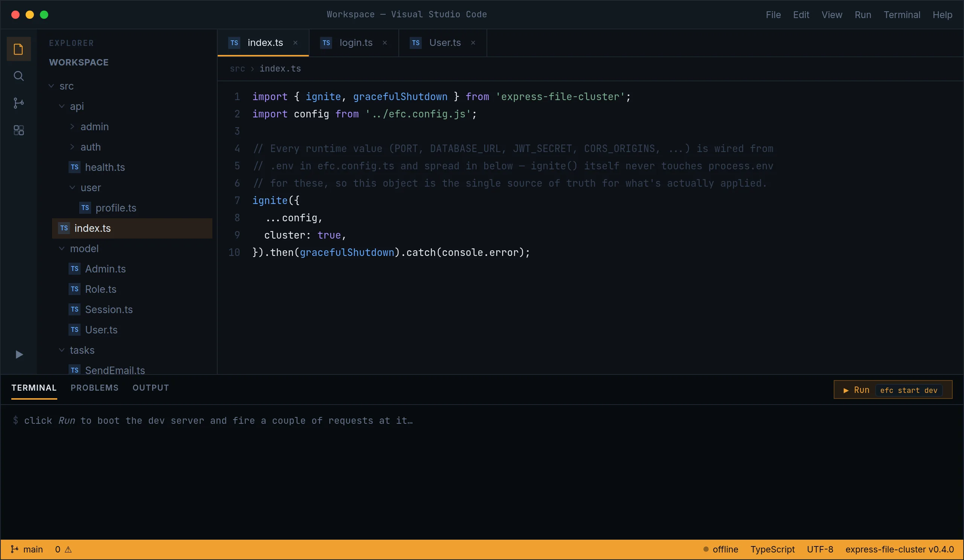964x560 pixels.
Task: Collapse the src folder chevron
Action: 51,86
